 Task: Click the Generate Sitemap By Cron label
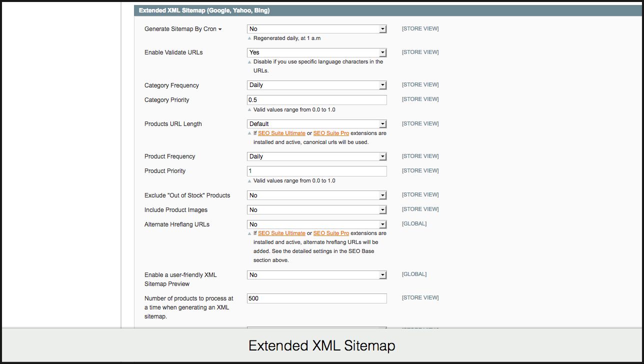pos(180,29)
